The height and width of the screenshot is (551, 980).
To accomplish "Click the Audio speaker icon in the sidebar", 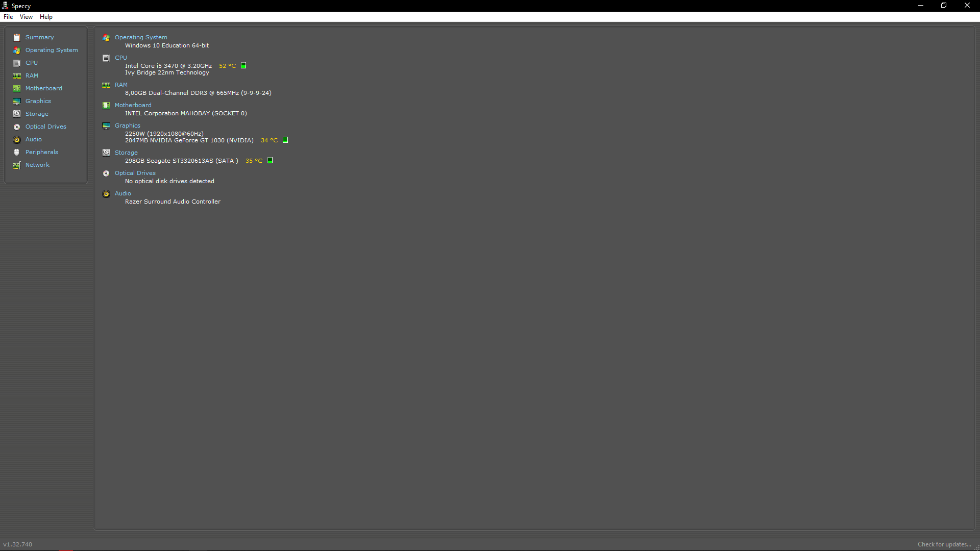I will click(x=17, y=140).
